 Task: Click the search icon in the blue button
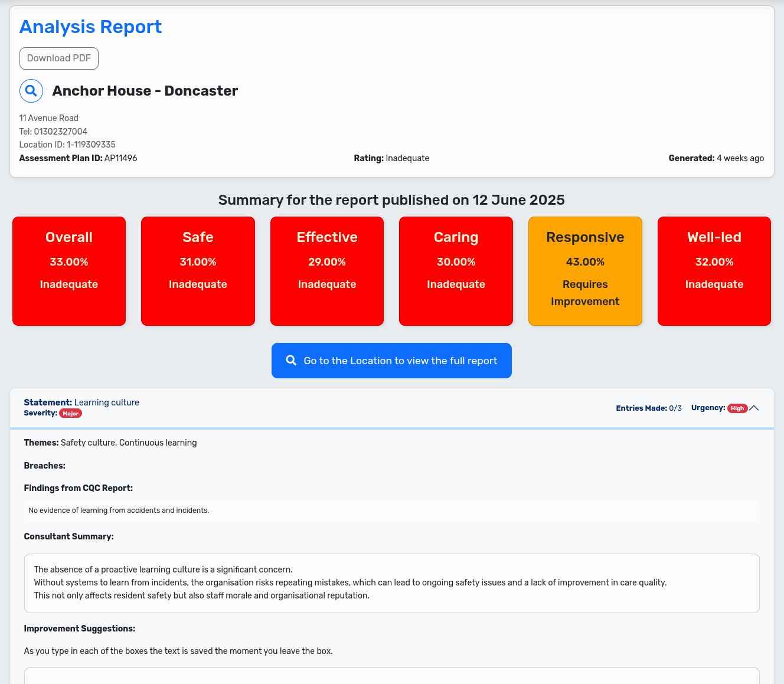coord(291,361)
